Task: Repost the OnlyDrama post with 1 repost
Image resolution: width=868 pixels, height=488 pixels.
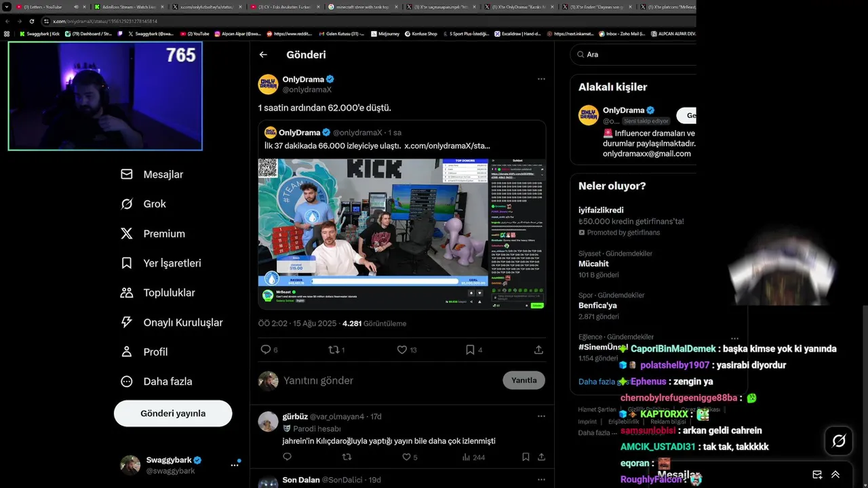Action: [x=334, y=350]
